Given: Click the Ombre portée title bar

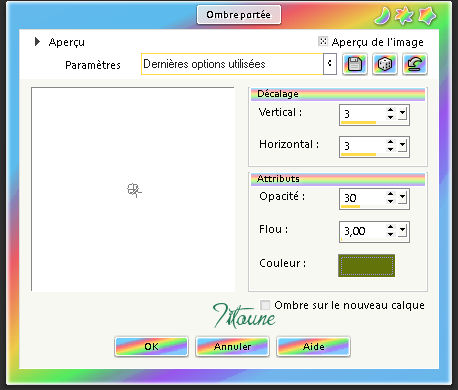Looking at the screenshot, I should click(239, 15).
